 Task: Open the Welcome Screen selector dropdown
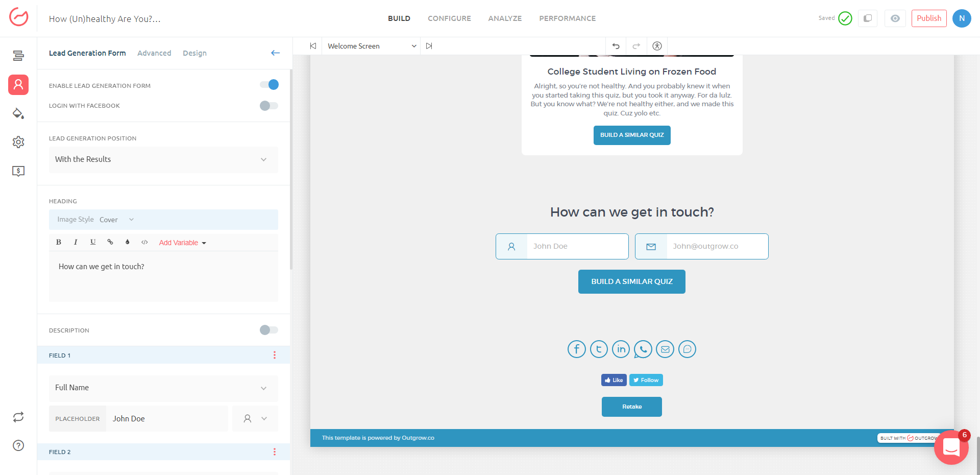(x=372, y=46)
